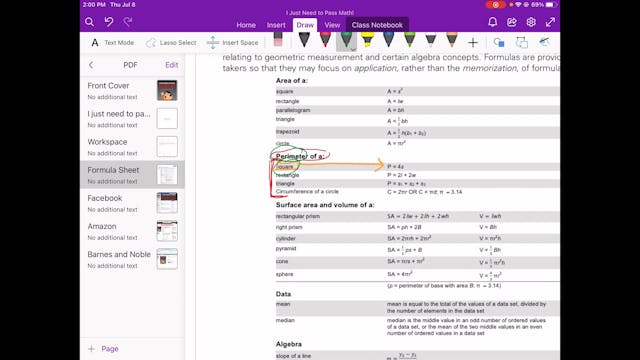Add a new Page
The height and width of the screenshot is (360, 640).
coord(104,349)
